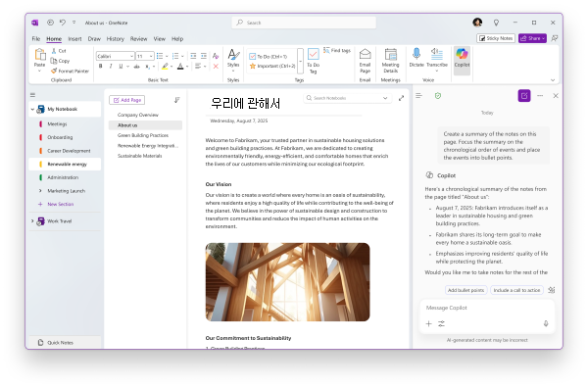Toggle bold formatting
Viewport: 588px width, 387px height.
coord(101,66)
